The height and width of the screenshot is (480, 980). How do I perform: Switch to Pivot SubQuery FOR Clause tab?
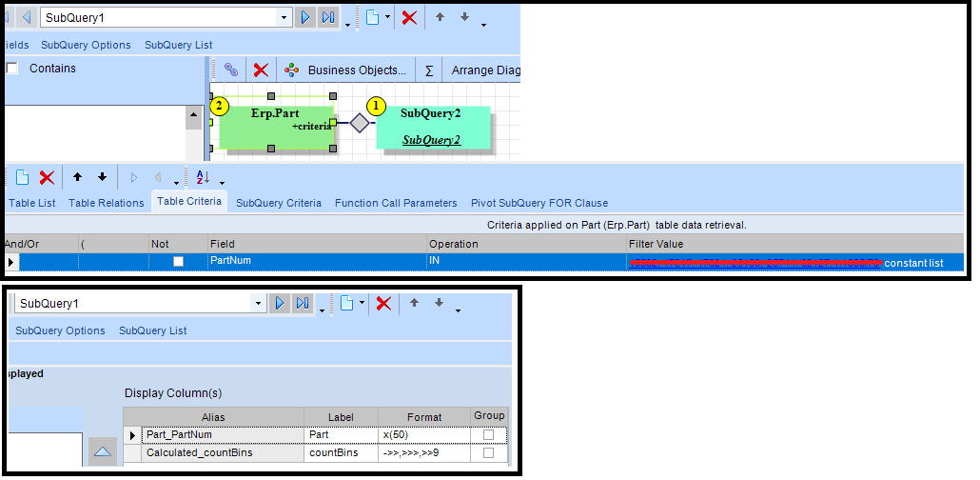point(539,203)
